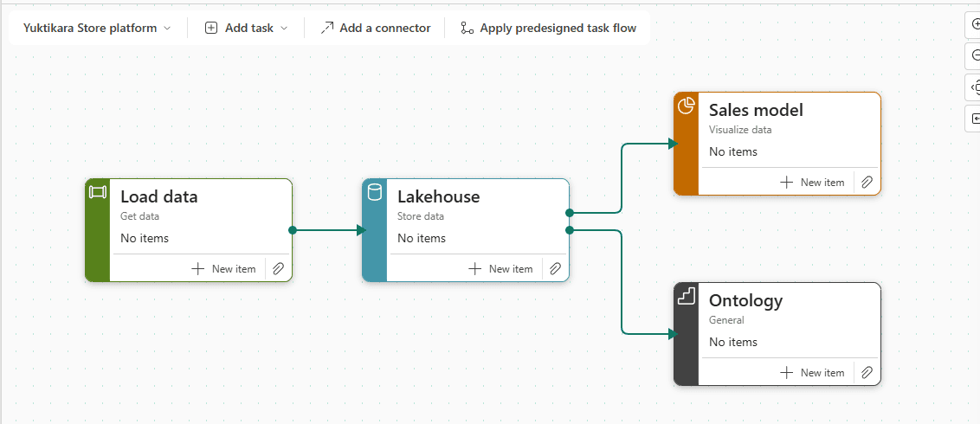Click Lakehouse lower output connector dot
Viewport: 980px width, 424px height.
click(570, 230)
